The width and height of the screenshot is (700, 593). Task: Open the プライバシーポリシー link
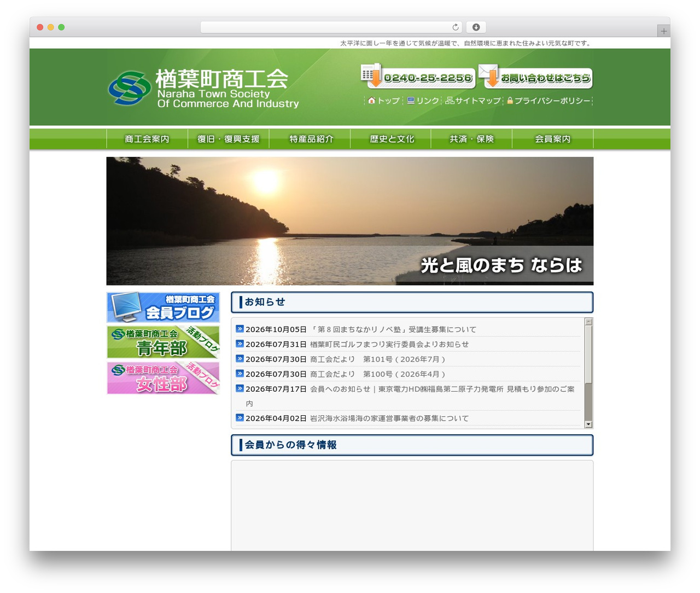[x=549, y=101]
